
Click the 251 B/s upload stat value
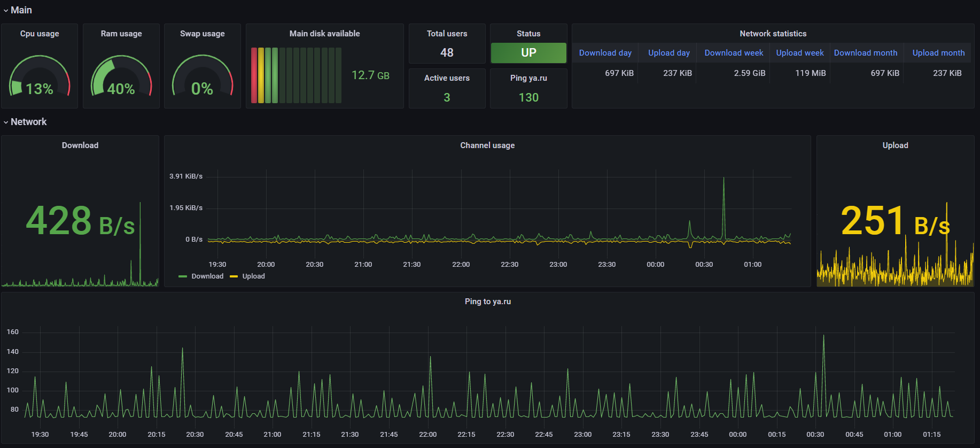click(x=896, y=221)
